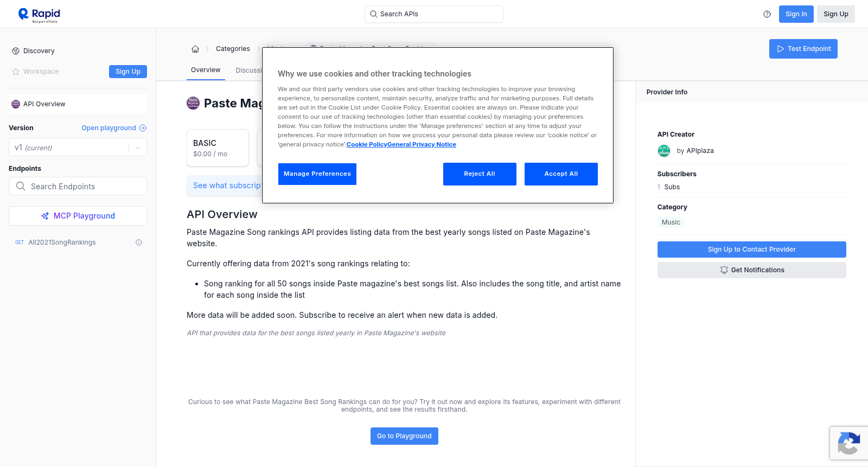This screenshot has width=868, height=467.
Task: Click the bell icon in Get Notifications
Action: pyautogui.click(x=724, y=270)
